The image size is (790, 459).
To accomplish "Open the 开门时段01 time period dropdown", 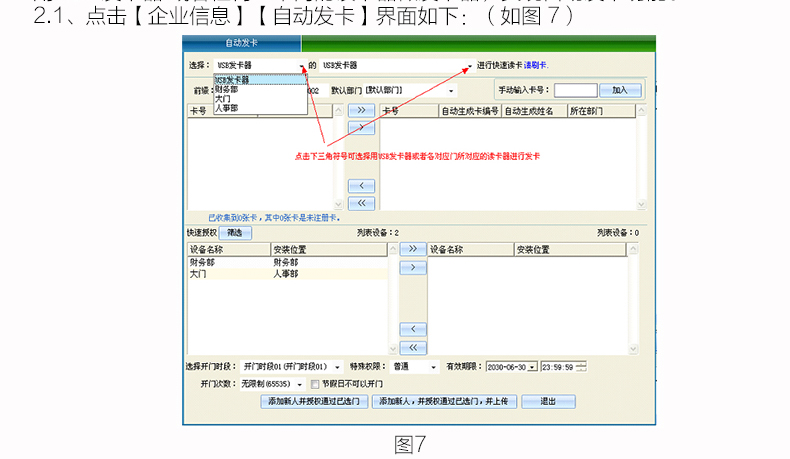I will pyautogui.click(x=337, y=367).
